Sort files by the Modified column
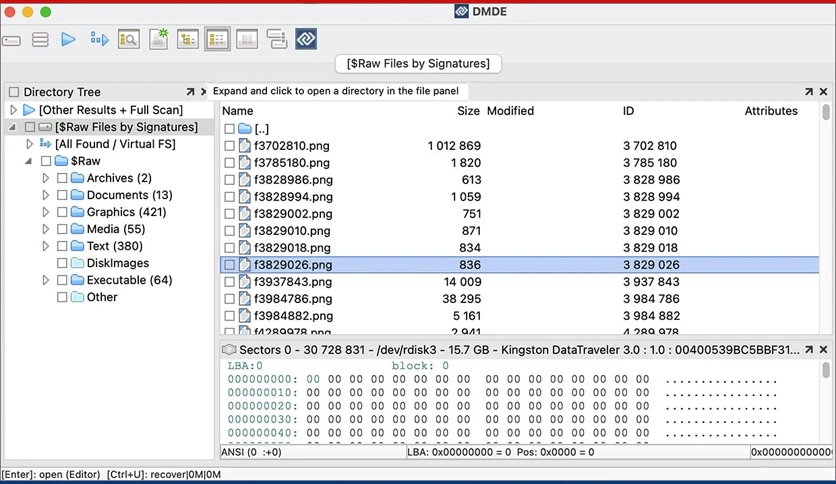Image resolution: width=836 pixels, height=484 pixels. [510, 111]
